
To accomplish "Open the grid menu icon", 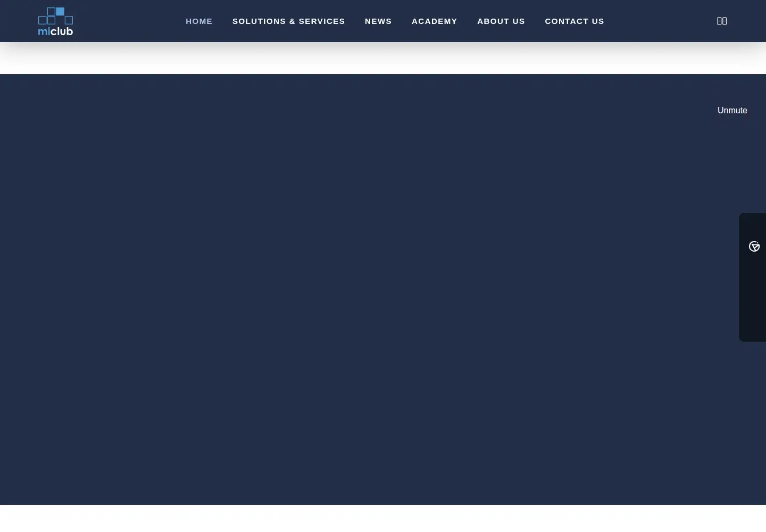I will coord(722,21).
